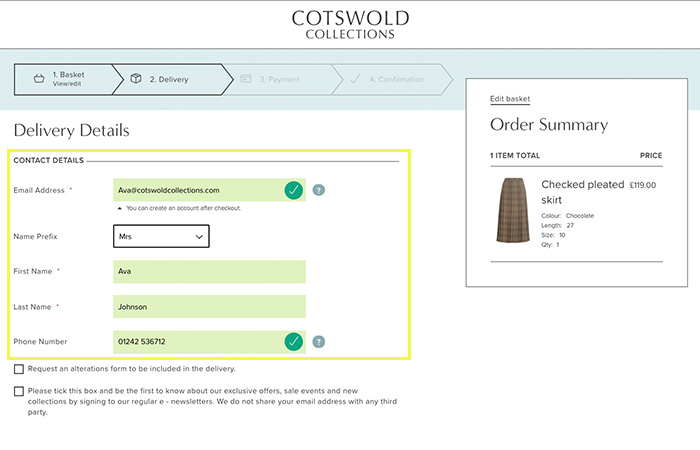Click the payment card icon in step 3
The height and width of the screenshot is (450, 700).
tap(245, 79)
